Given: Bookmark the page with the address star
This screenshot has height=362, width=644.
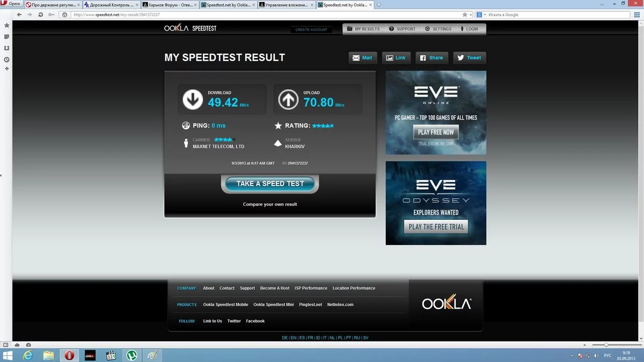Looking at the screenshot, I should [464, 14].
